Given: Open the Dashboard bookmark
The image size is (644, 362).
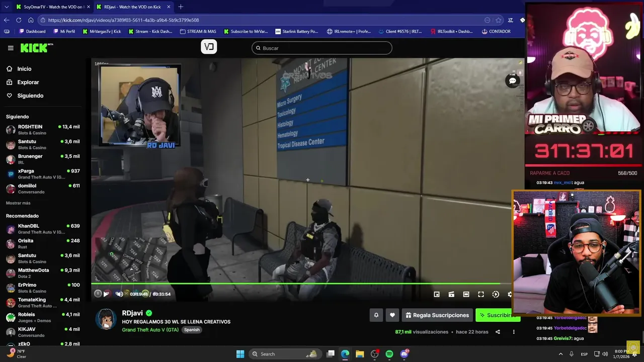Looking at the screenshot, I should tap(32, 31).
